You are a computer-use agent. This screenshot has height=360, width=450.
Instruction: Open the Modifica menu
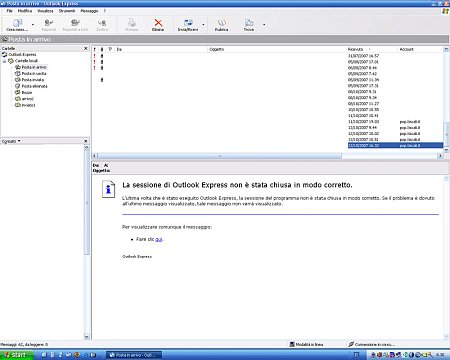pyautogui.click(x=25, y=11)
